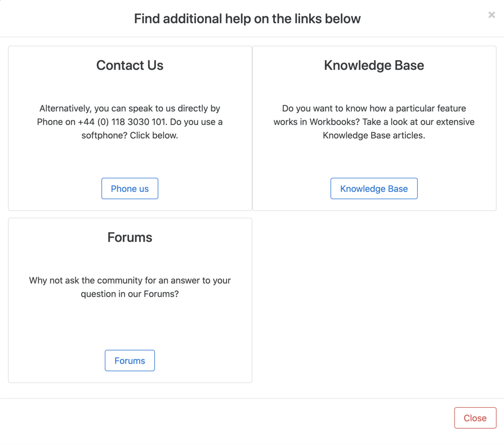Screen dimensions: 504x445
Task: Click the word 'Workbooks' in the description
Action: pyautogui.click(x=329, y=122)
